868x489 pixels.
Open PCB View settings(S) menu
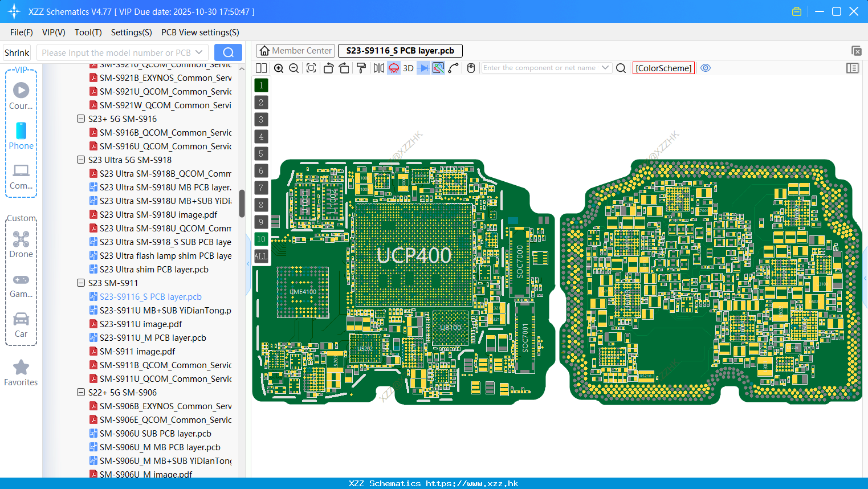(200, 32)
